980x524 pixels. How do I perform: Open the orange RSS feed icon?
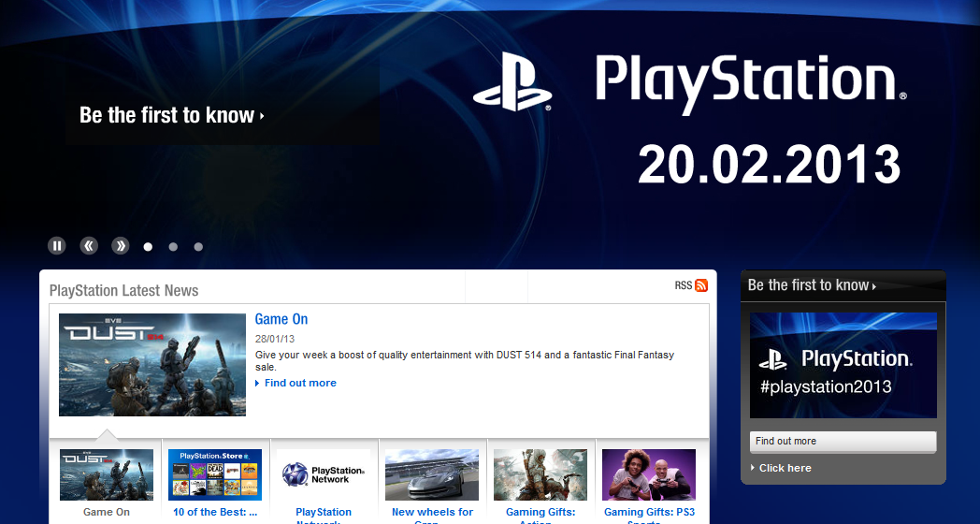pos(701,285)
